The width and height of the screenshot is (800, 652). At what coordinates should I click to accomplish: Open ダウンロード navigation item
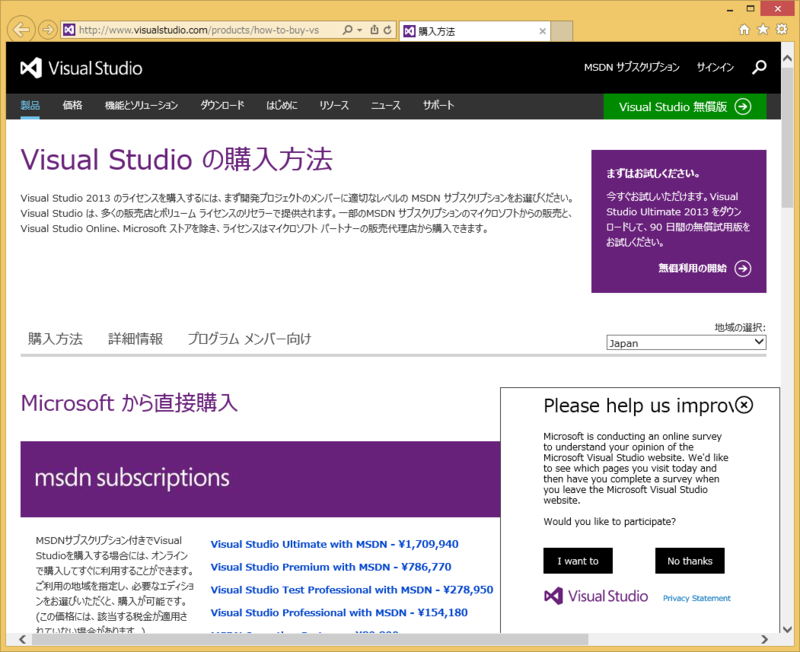click(x=222, y=105)
